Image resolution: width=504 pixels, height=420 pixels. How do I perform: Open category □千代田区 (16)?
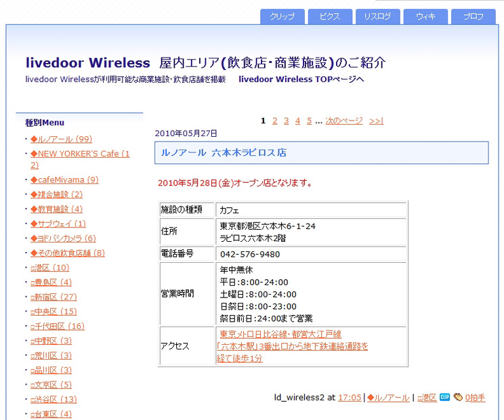tap(58, 327)
